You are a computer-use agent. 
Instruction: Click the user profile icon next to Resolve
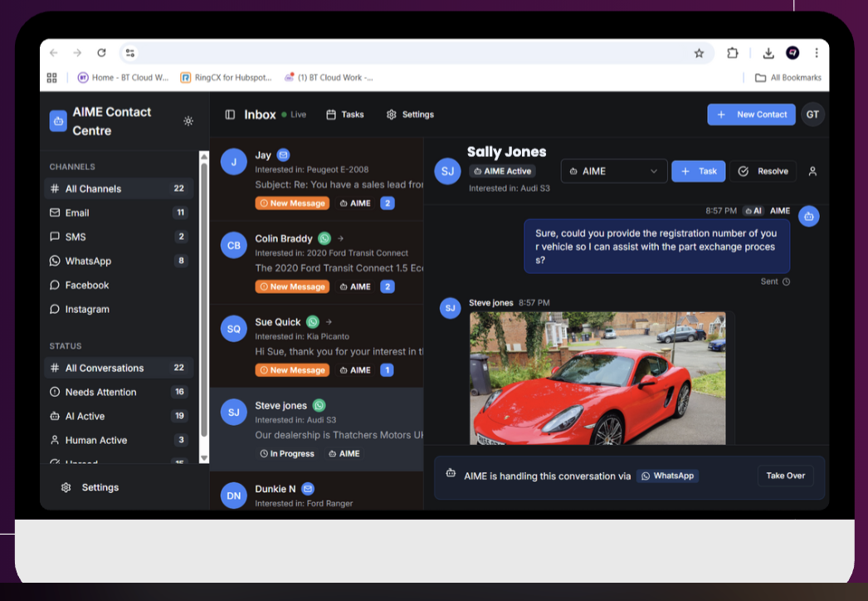(x=812, y=171)
